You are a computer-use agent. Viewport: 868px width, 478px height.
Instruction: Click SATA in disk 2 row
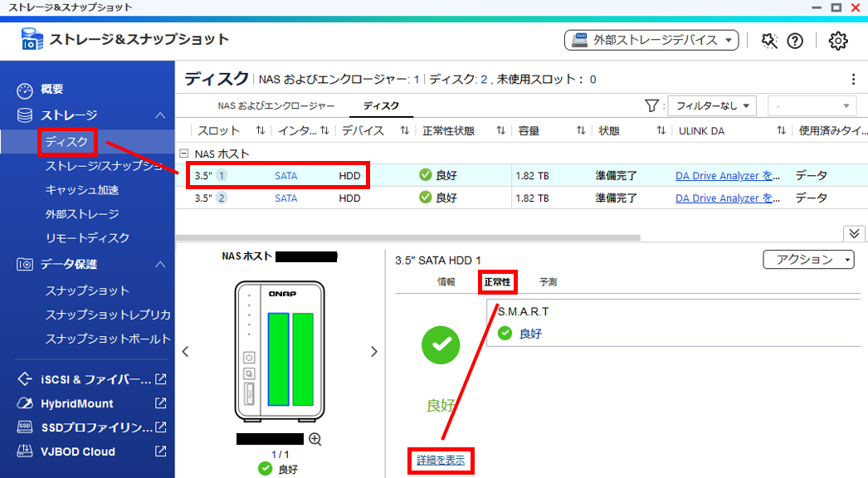tap(285, 198)
